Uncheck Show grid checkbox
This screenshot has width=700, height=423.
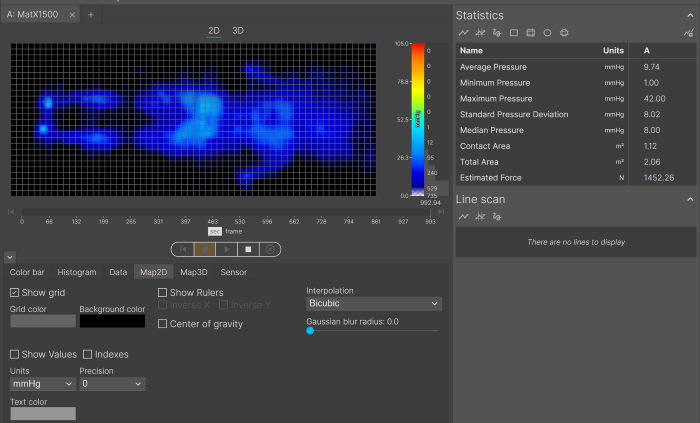click(14, 293)
